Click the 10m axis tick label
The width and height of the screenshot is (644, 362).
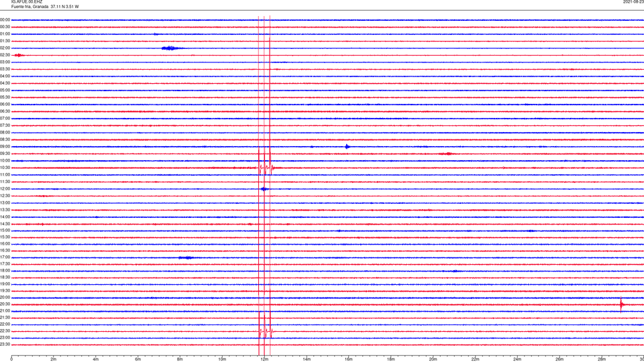pos(222,359)
